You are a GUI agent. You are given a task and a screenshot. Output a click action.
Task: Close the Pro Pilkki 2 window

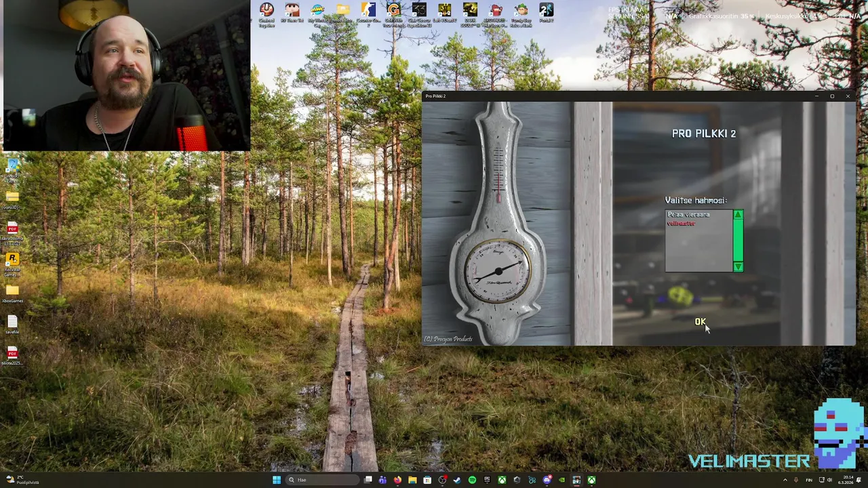(x=848, y=96)
